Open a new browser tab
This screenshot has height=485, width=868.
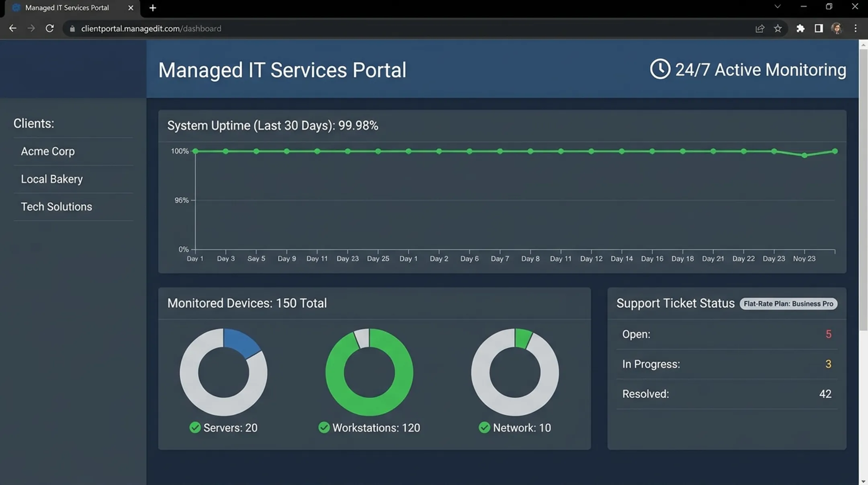click(153, 8)
